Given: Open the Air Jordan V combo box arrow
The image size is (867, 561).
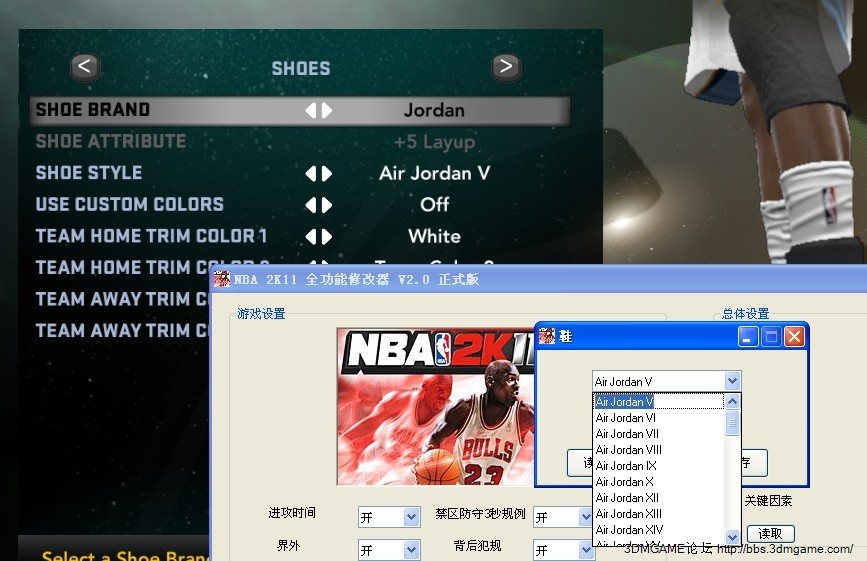Looking at the screenshot, I should pos(732,381).
